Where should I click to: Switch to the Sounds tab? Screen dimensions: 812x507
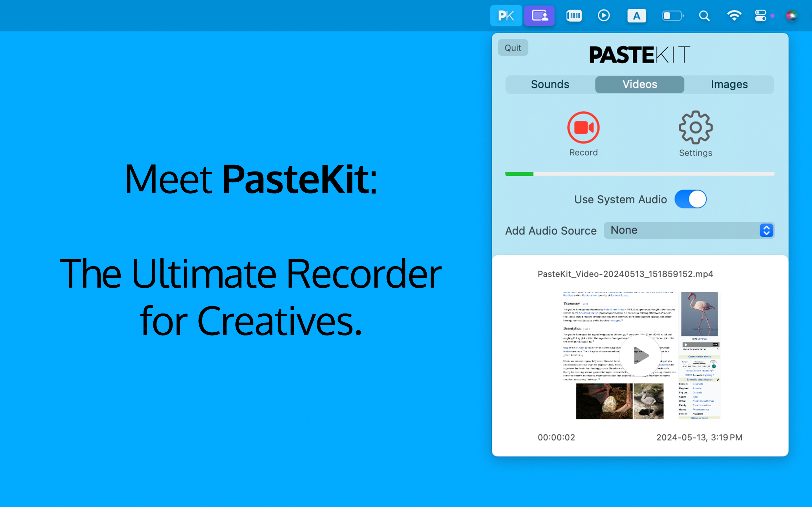click(x=551, y=84)
